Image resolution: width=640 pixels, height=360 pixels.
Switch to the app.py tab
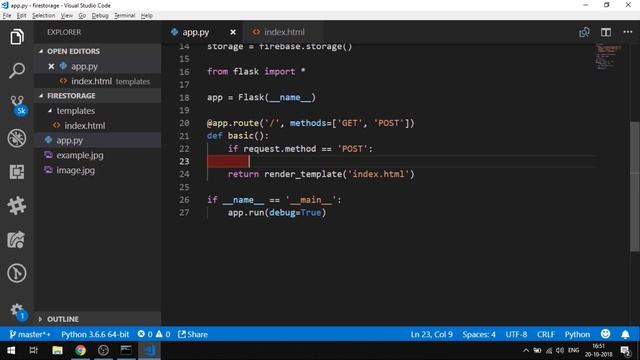[x=195, y=32]
